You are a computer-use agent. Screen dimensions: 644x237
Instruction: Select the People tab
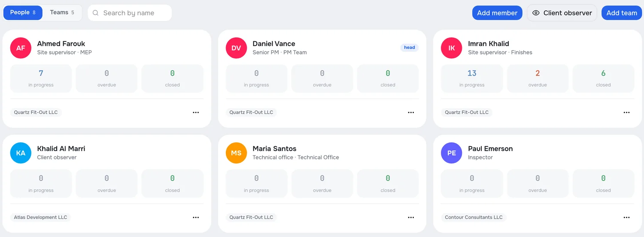pos(23,12)
